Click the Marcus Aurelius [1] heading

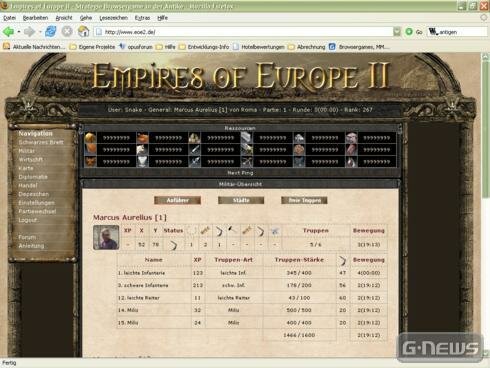(x=130, y=218)
